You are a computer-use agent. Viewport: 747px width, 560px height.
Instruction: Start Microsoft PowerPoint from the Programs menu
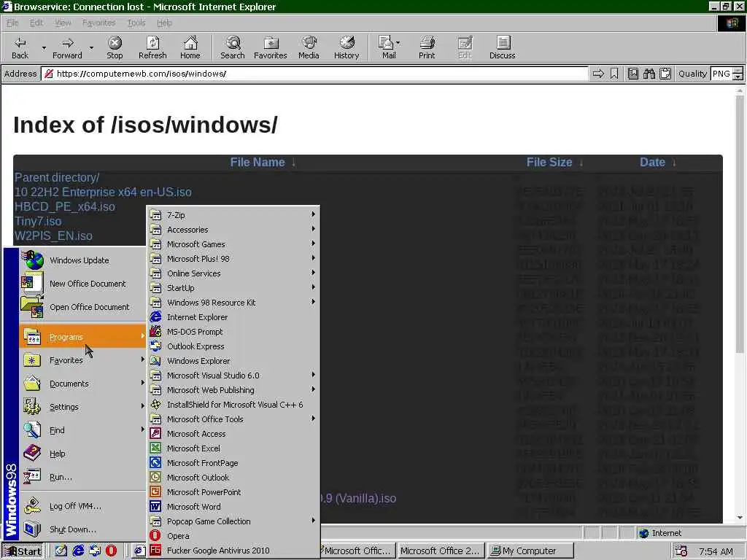click(x=233, y=492)
